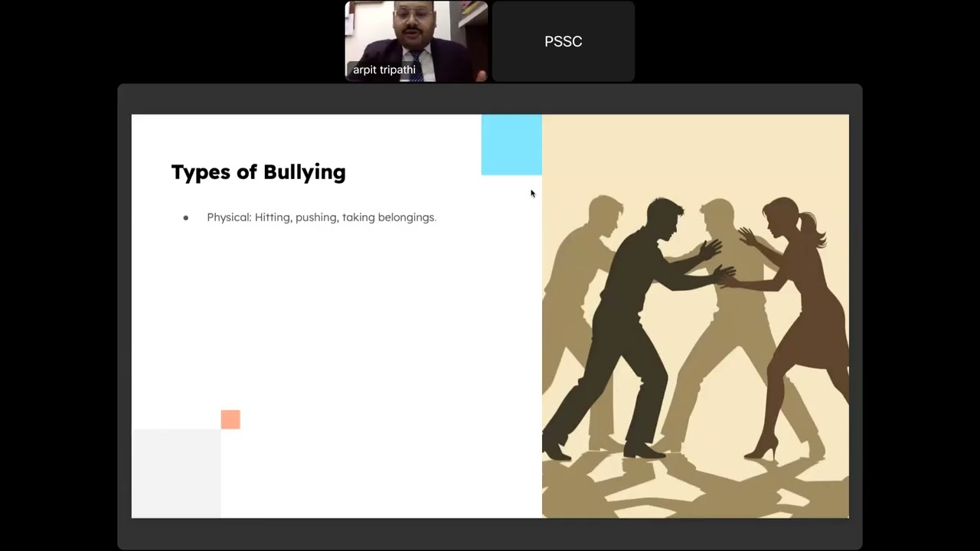Select arpit tripathi's video tile

pyautogui.click(x=416, y=41)
